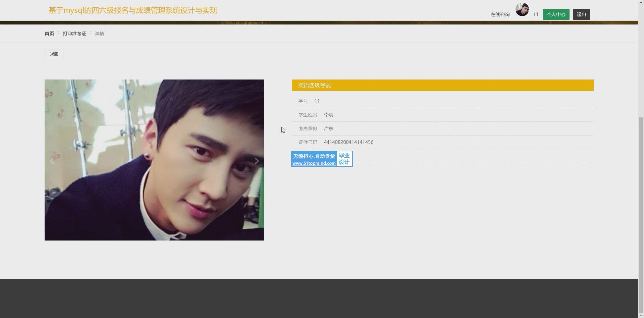Viewport: 644px width, 318px height.
Task: Select the 学号 value 11
Action: pos(317,101)
